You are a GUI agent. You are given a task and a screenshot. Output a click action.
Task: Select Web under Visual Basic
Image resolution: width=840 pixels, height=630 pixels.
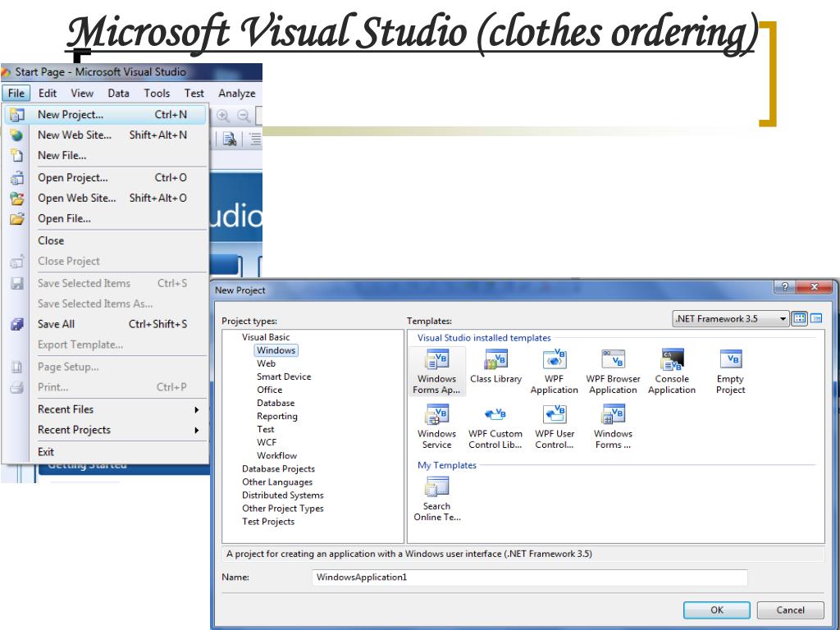tap(267, 363)
